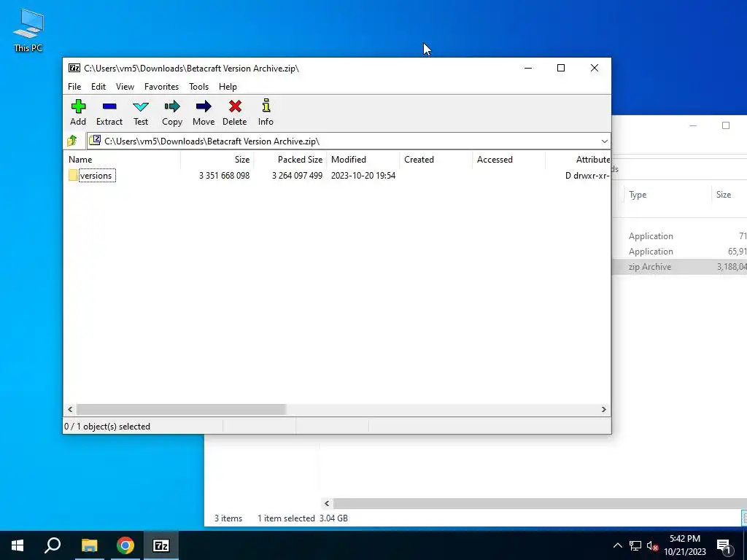Sort by Modified column
747x560 pixels.
tap(363, 160)
